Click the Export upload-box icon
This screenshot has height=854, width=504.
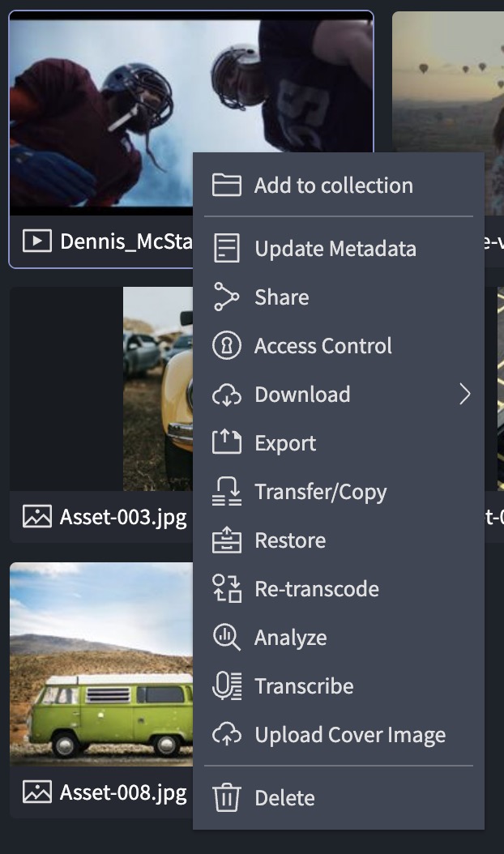[x=227, y=443]
